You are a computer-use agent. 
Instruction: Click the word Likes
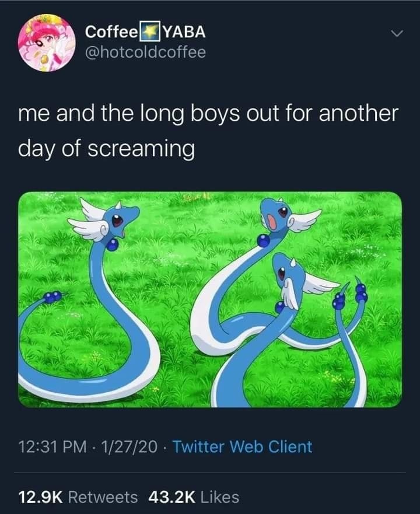pos(220,497)
